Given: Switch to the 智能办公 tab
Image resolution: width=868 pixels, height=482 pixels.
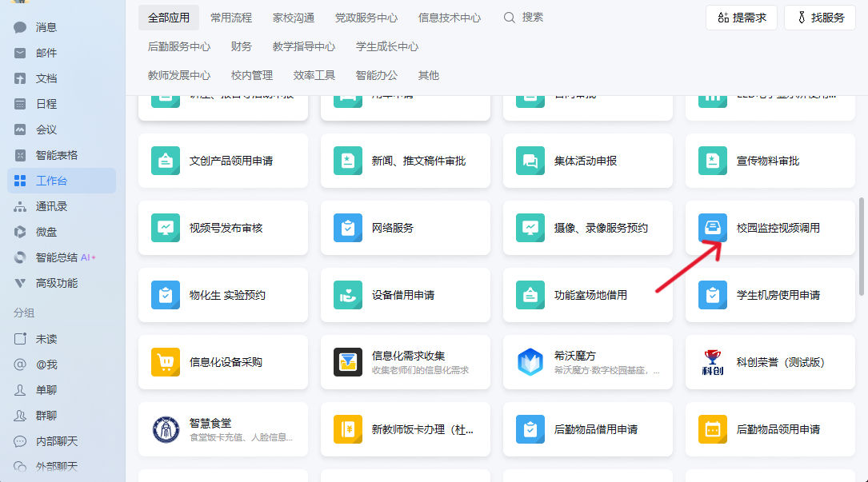Looking at the screenshot, I should coord(377,75).
